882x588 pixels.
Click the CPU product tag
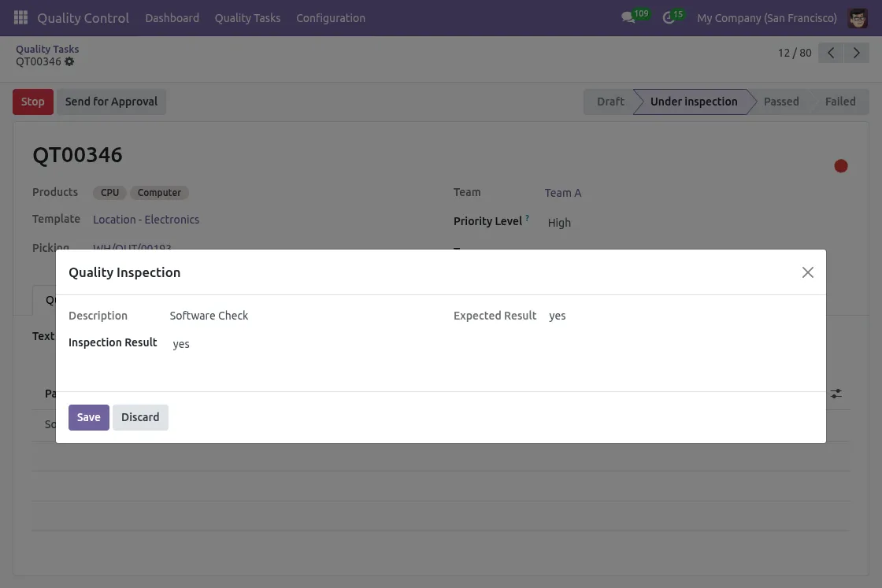point(109,193)
